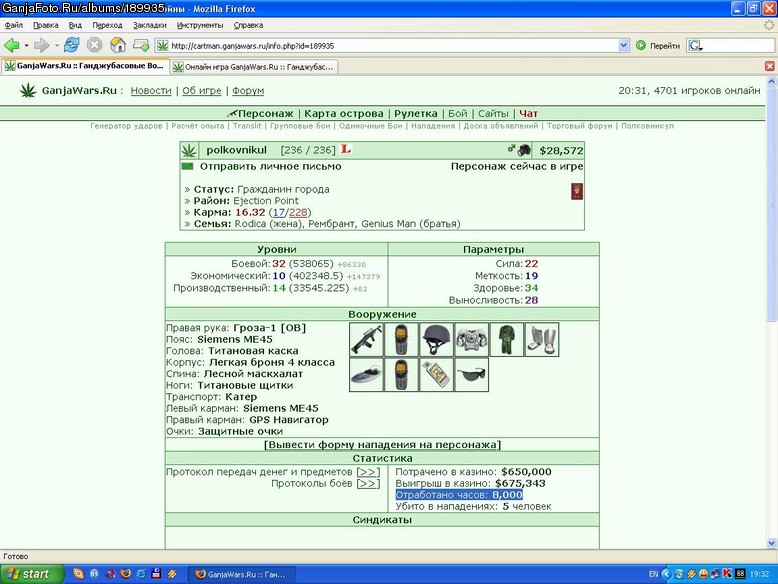Open the Инструменты menu

click(200, 25)
